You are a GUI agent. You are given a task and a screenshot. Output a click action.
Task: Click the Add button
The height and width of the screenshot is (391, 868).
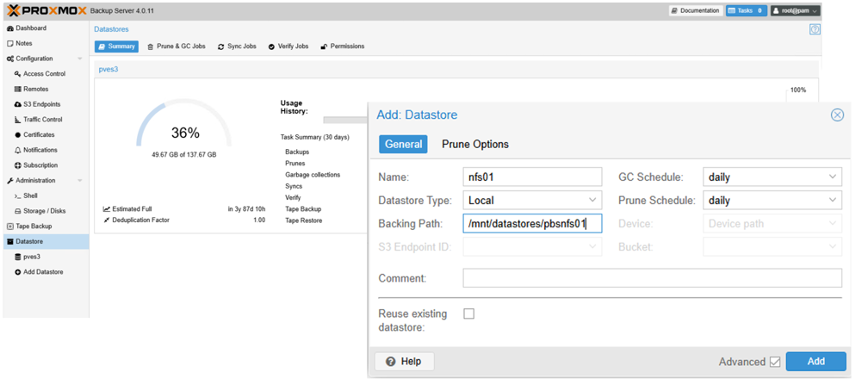[x=815, y=362]
